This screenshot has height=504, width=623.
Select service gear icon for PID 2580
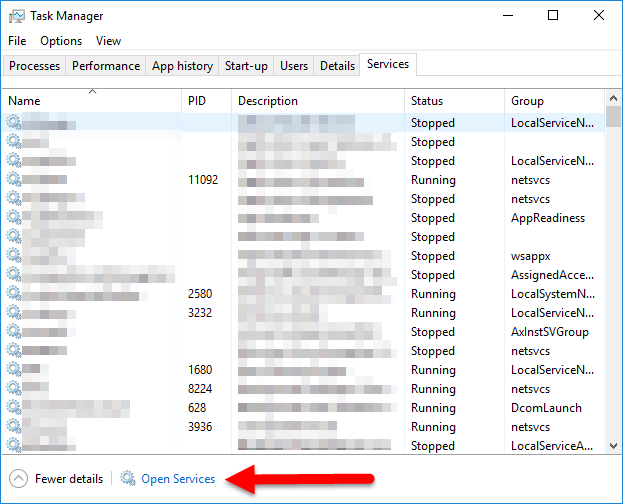point(14,293)
